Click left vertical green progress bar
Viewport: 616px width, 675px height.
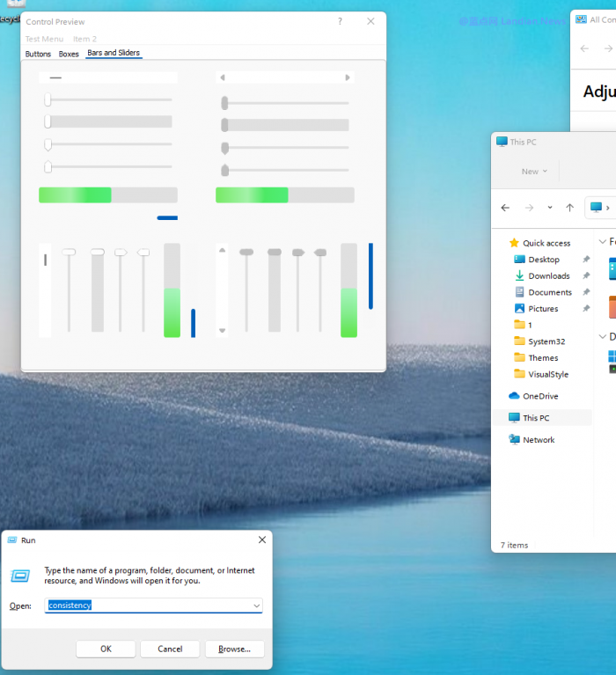(172, 290)
